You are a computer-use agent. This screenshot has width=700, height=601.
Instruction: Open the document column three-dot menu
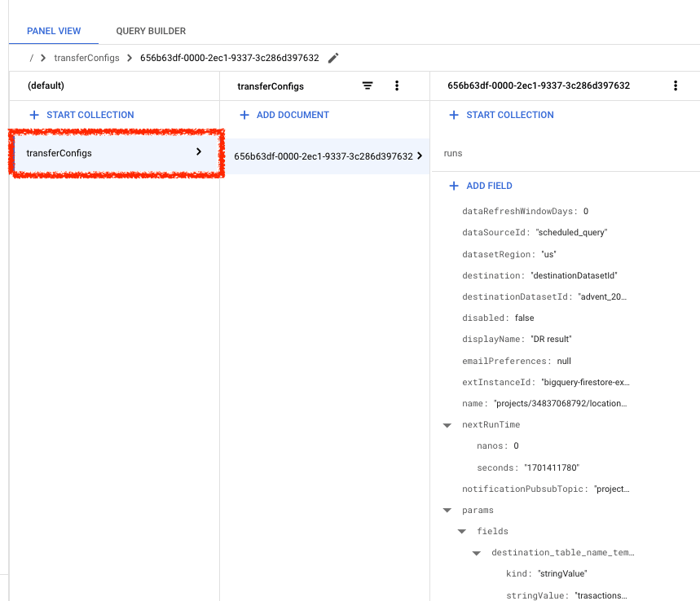(676, 86)
